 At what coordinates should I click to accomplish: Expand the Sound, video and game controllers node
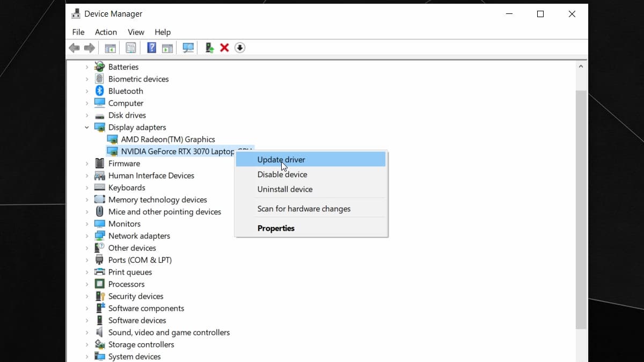[87, 333]
